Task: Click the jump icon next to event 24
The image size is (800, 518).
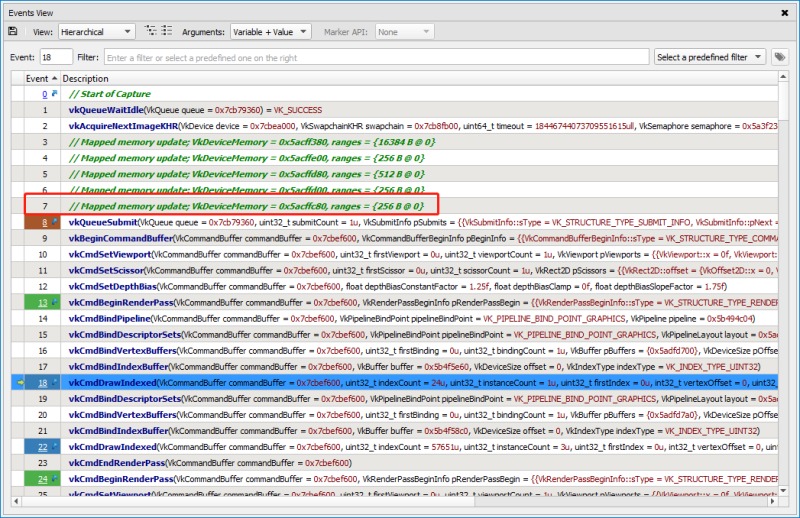Action: 54,479
